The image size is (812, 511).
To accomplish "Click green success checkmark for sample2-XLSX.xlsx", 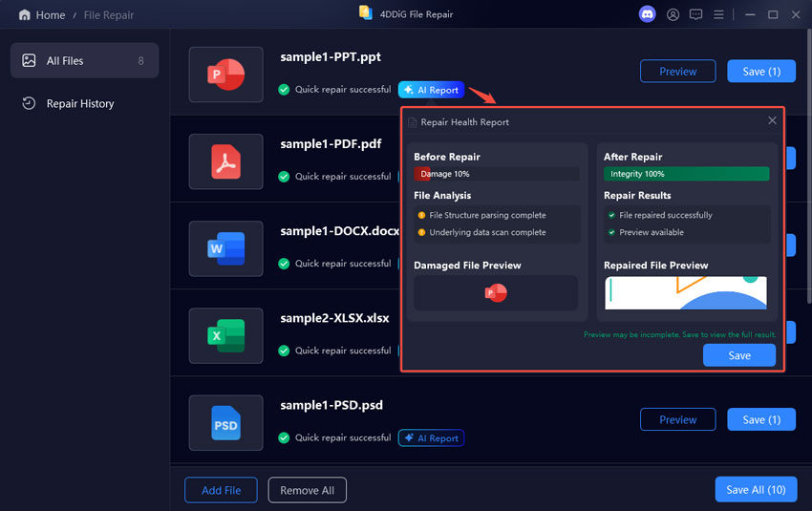I will (x=284, y=351).
